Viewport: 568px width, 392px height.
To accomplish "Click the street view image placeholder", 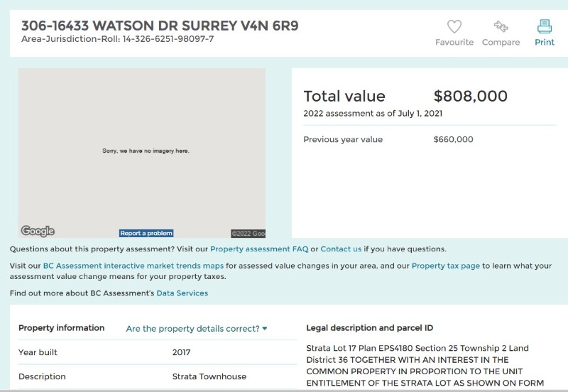I will point(141,153).
